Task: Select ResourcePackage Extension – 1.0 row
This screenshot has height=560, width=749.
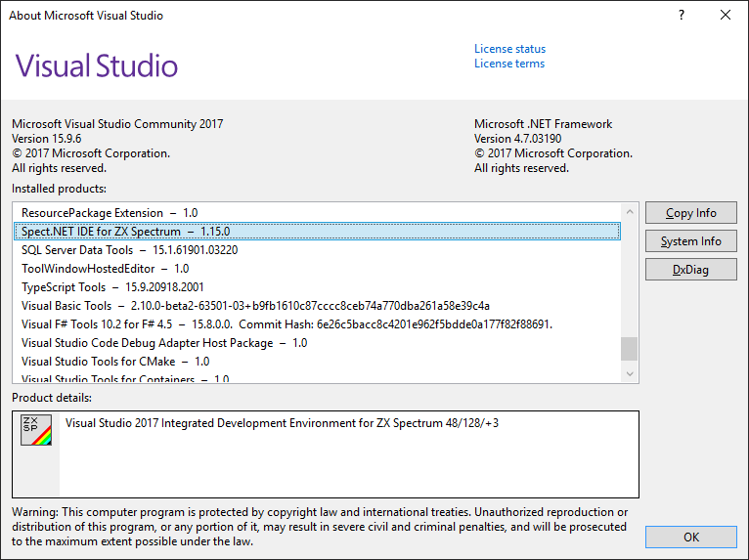Action: [317, 212]
